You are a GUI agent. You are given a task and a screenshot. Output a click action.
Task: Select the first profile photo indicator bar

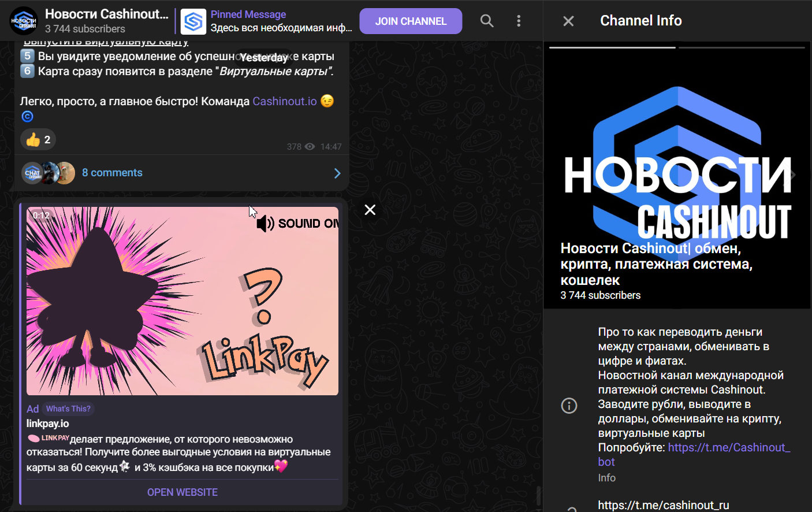612,47
